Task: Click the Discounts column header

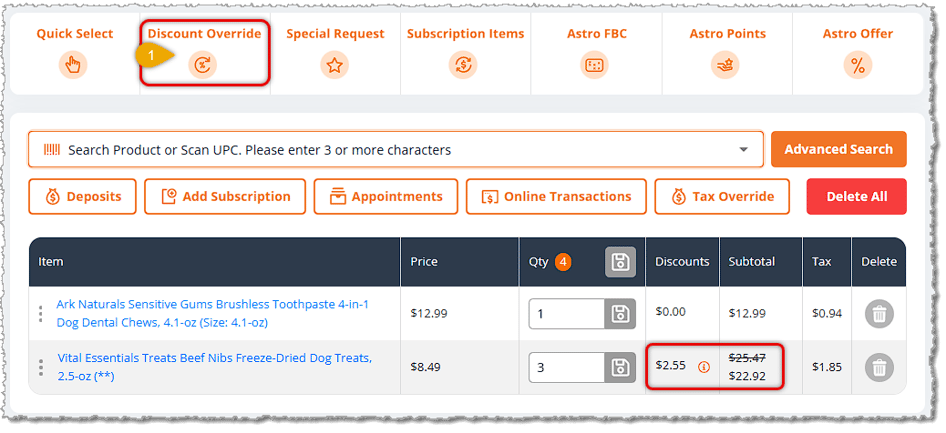Action: tap(682, 262)
